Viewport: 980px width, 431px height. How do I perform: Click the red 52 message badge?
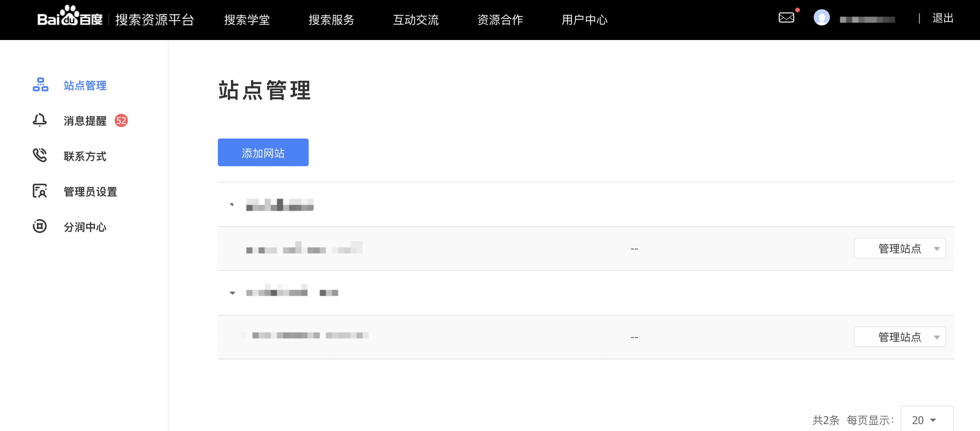click(x=121, y=120)
